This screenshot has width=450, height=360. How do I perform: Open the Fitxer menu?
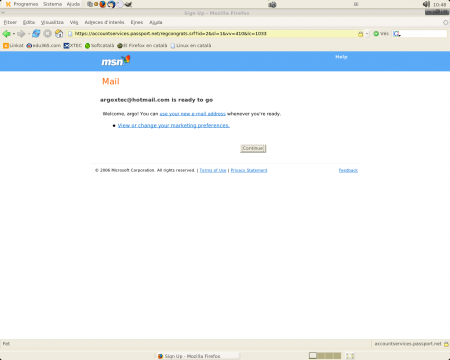(10, 22)
